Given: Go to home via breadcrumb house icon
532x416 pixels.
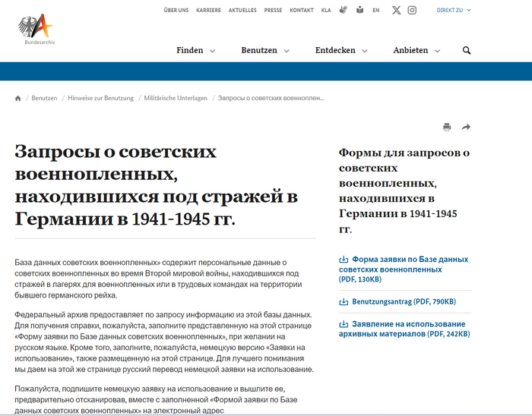Looking at the screenshot, I should 18,98.
